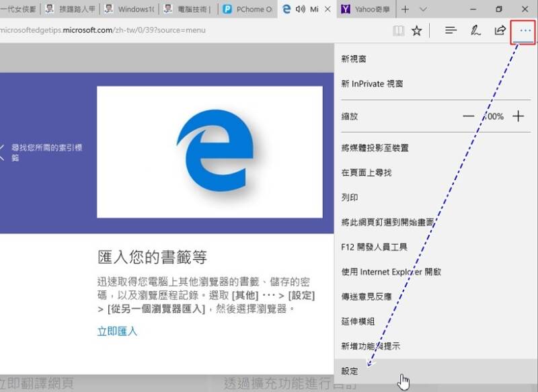Go to previous tip 尋找您所需的索引標籤
Screen dimensions: 538x392
click(x=41, y=153)
